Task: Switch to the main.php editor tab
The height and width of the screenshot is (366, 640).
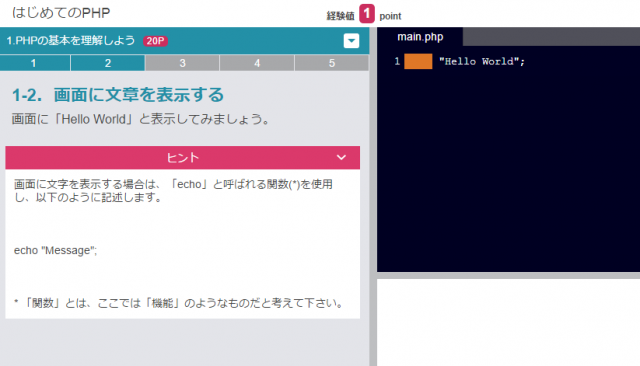Action: [x=420, y=37]
